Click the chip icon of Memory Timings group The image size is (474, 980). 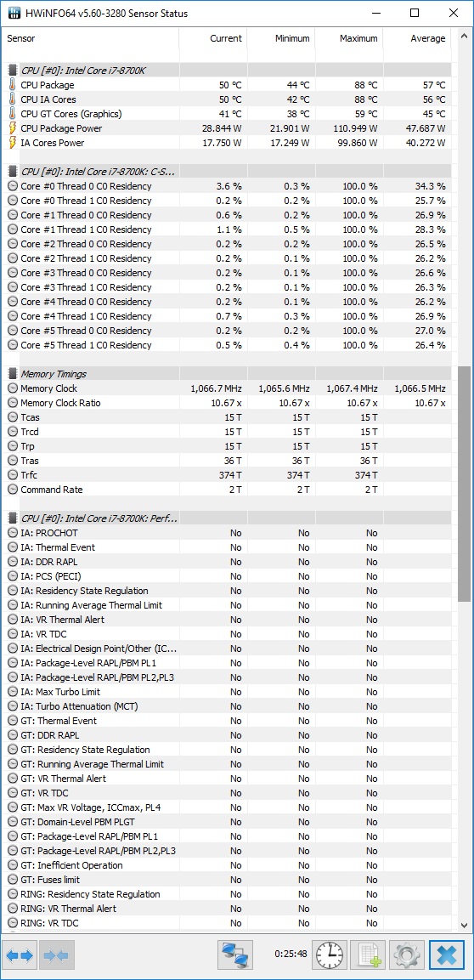tap(13, 374)
